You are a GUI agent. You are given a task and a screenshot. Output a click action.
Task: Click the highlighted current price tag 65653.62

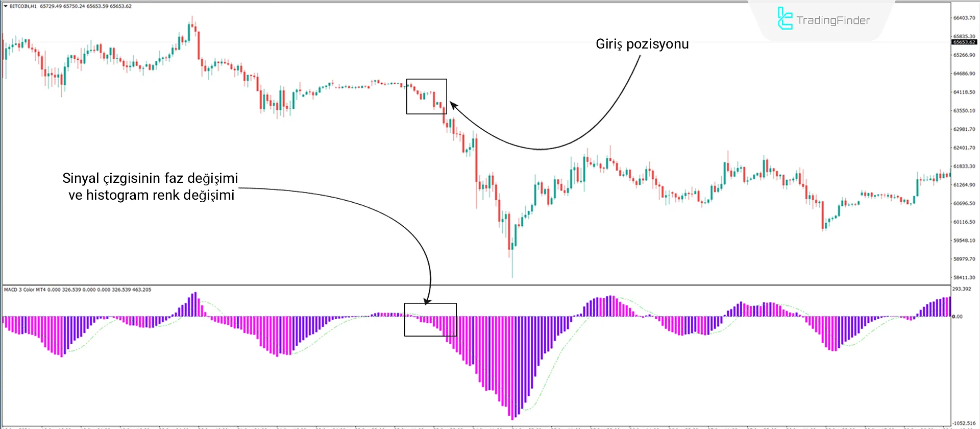[x=964, y=42]
